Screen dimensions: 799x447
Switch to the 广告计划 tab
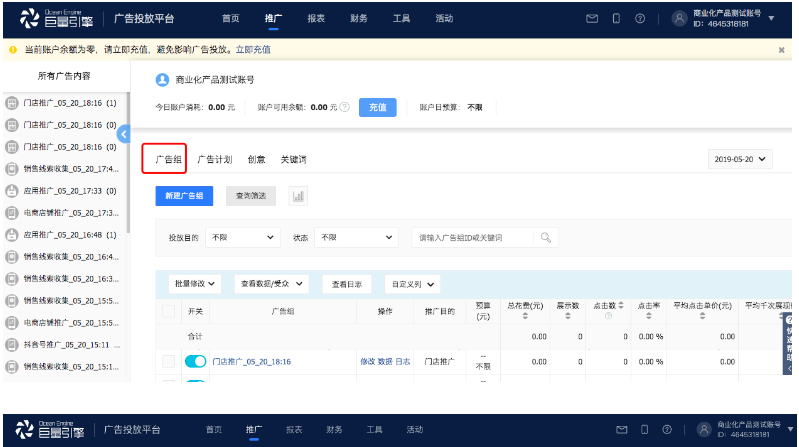point(215,160)
